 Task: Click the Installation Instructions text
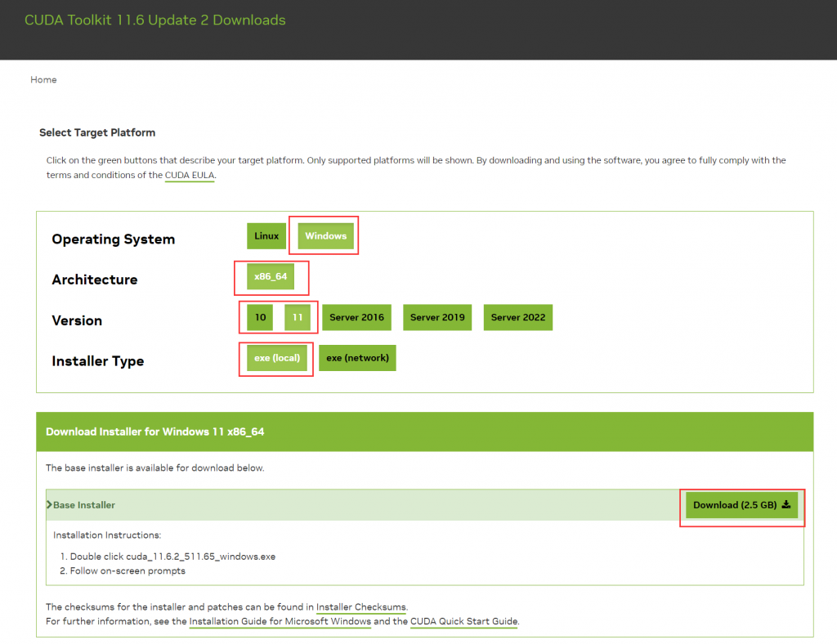click(107, 535)
